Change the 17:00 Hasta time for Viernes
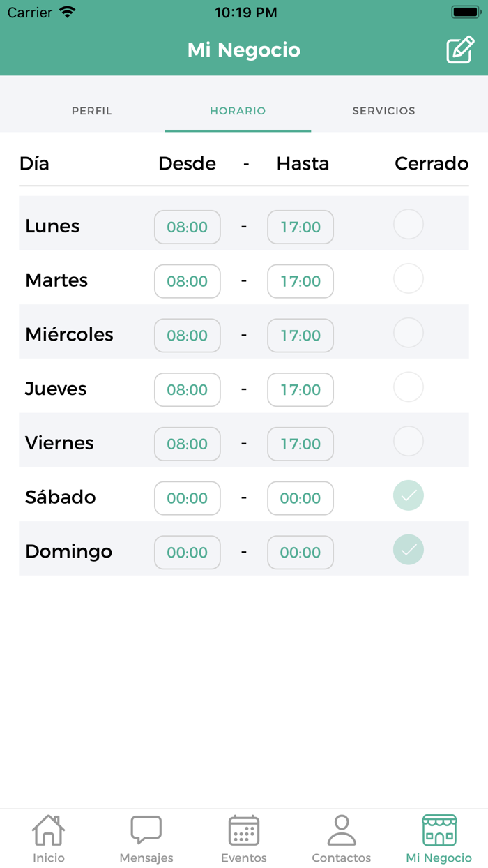 coord(300,444)
